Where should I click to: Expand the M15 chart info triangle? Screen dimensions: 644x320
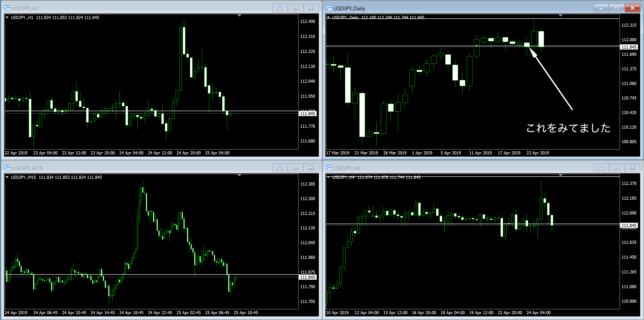7,177
